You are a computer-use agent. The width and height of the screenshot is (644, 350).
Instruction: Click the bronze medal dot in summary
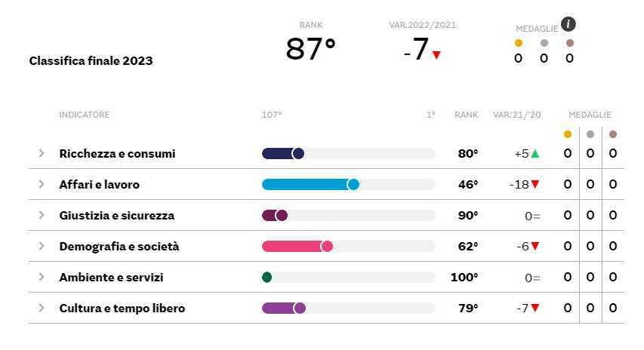click(569, 43)
